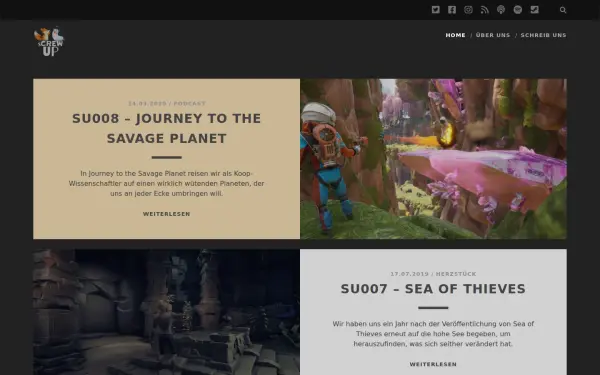Image resolution: width=600 pixels, height=375 pixels.
Task: Open the Savage Planet game screenshot
Action: pos(433,159)
